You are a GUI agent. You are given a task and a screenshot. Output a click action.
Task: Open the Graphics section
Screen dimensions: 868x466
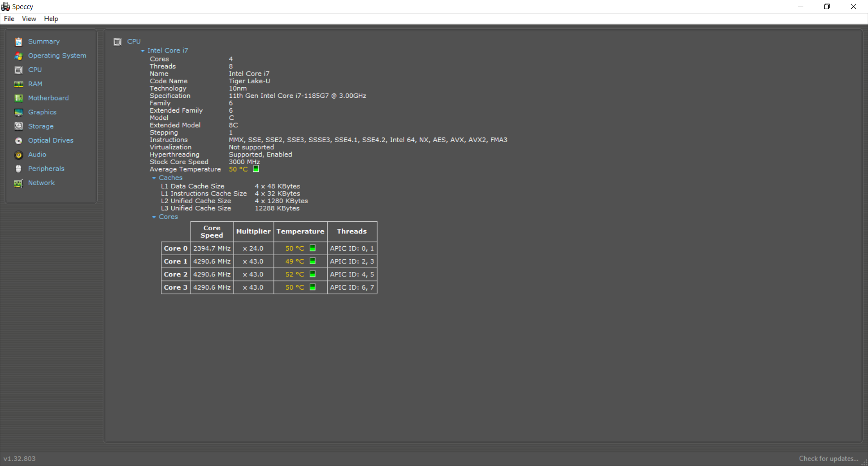point(42,112)
